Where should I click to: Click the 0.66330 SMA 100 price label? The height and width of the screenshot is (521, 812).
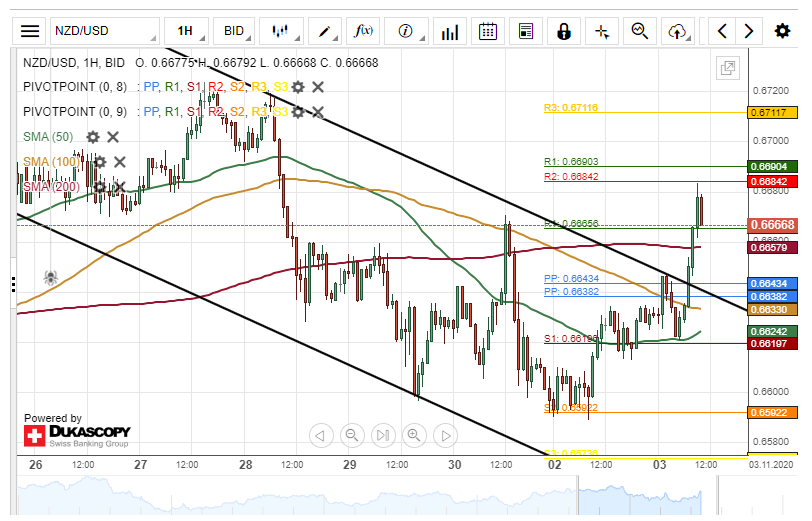(772, 310)
